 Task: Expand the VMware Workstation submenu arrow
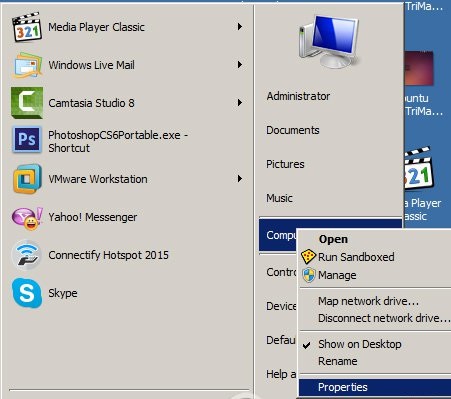240,179
